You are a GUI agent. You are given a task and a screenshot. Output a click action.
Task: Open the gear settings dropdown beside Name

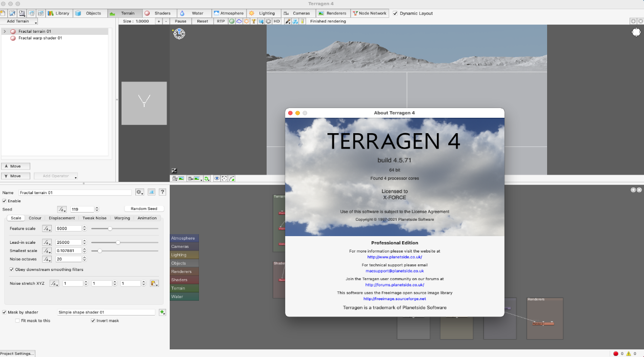[x=139, y=192]
